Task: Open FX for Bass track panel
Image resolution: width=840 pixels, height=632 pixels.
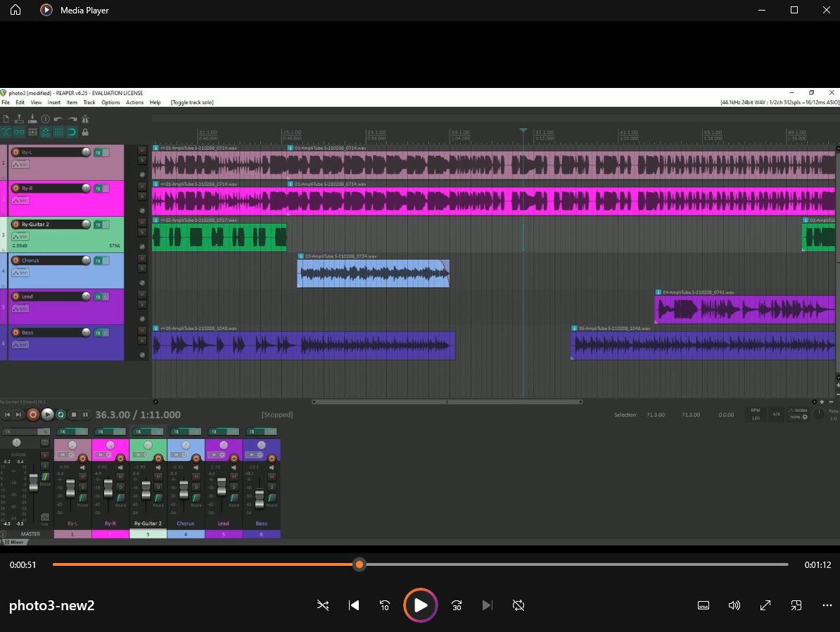Action: tap(98, 333)
